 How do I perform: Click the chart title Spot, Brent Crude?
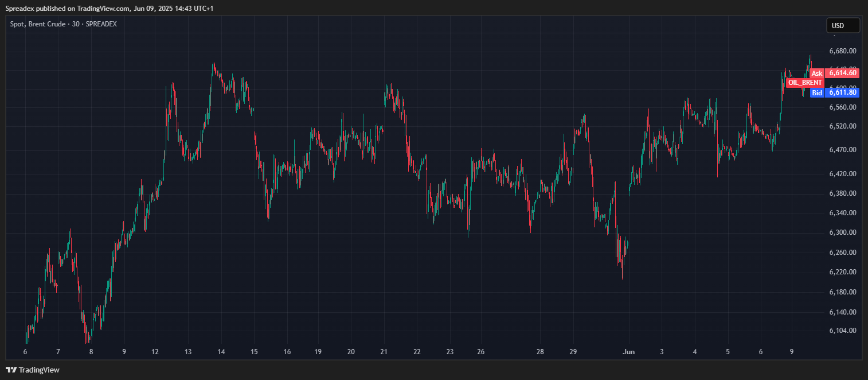click(38, 24)
